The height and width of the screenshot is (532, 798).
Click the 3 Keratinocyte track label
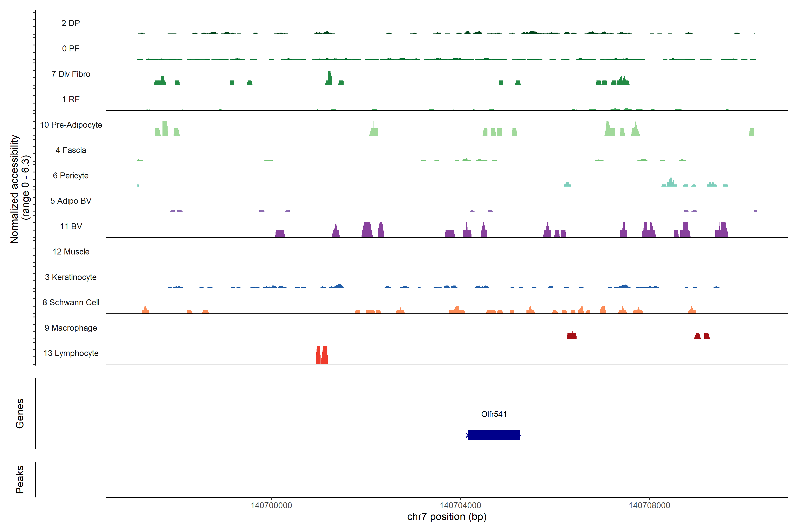point(70,277)
